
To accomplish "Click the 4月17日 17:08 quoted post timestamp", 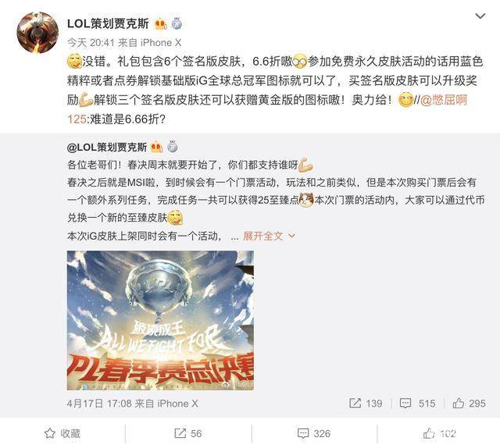I will (99, 404).
